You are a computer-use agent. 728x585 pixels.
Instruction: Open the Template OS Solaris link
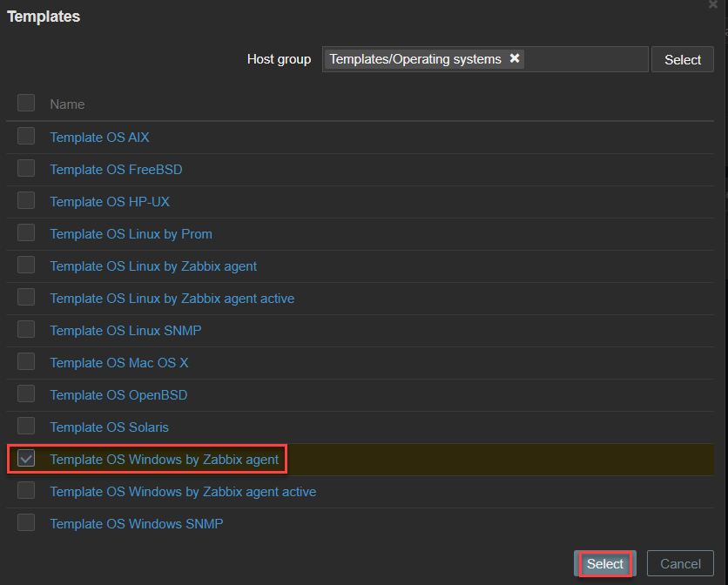pos(109,427)
